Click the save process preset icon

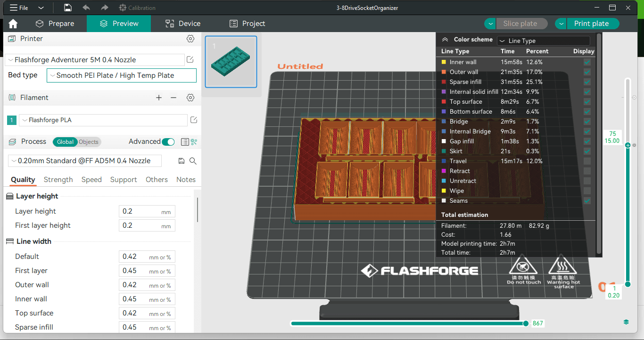(182, 161)
